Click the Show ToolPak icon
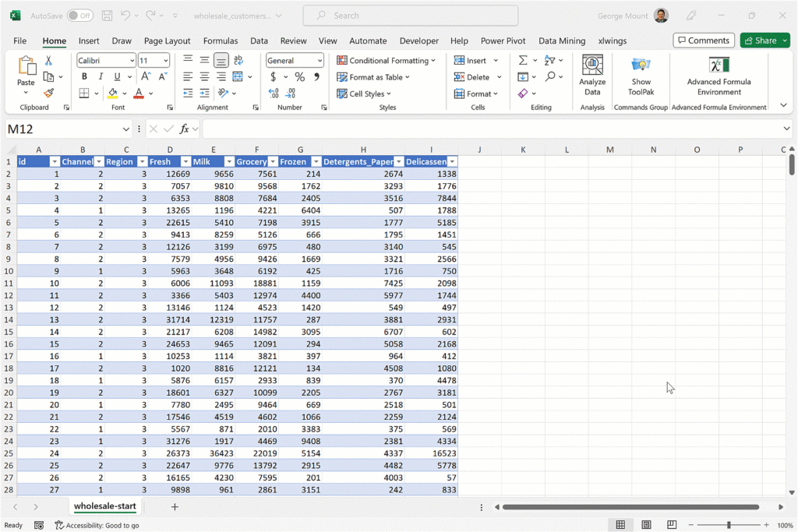The width and height of the screenshot is (798, 532). pyautogui.click(x=641, y=75)
